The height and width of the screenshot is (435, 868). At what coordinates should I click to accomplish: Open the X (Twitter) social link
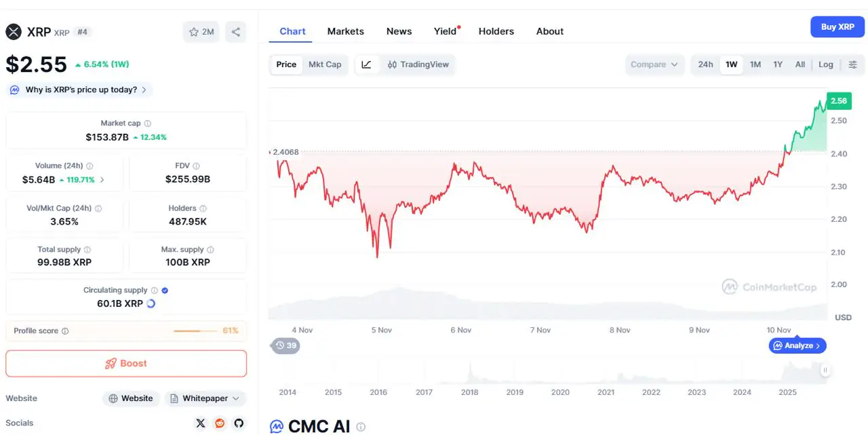point(200,423)
